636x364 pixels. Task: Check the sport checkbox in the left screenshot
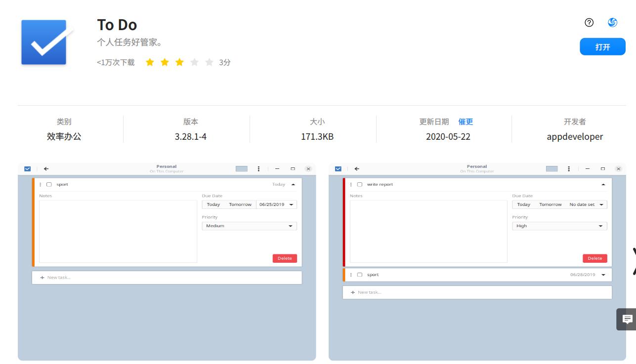pyautogui.click(x=48, y=184)
